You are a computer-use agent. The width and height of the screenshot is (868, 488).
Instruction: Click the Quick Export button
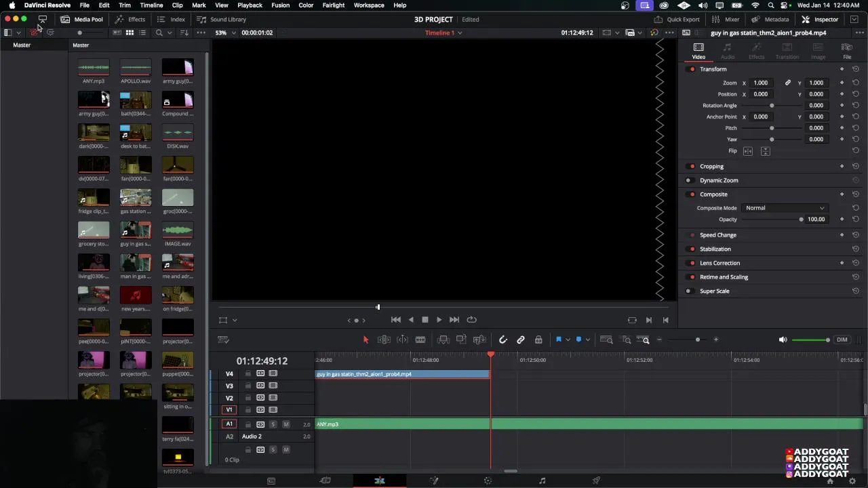(x=677, y=19)
